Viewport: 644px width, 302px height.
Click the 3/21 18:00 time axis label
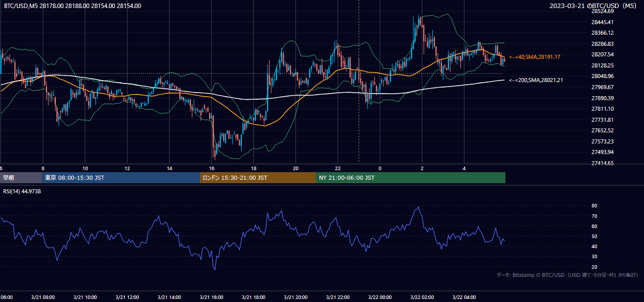(x=253, y=297)
